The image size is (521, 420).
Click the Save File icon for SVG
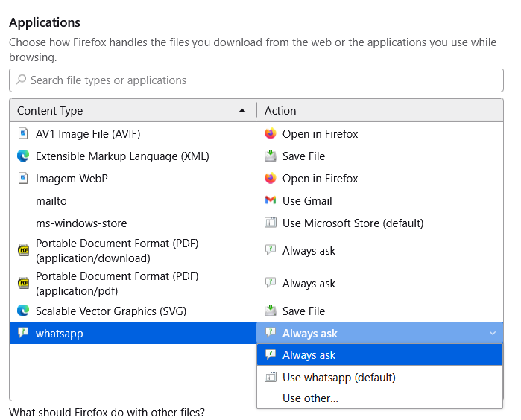pos(271,311)
